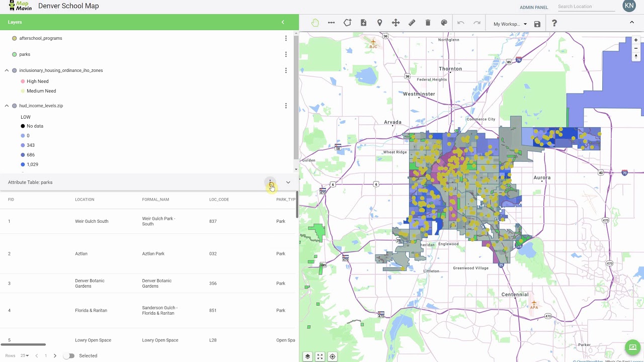The image size is (644, 362).
Task: Toggle visibility of parks layer
Action: point(14,54)
